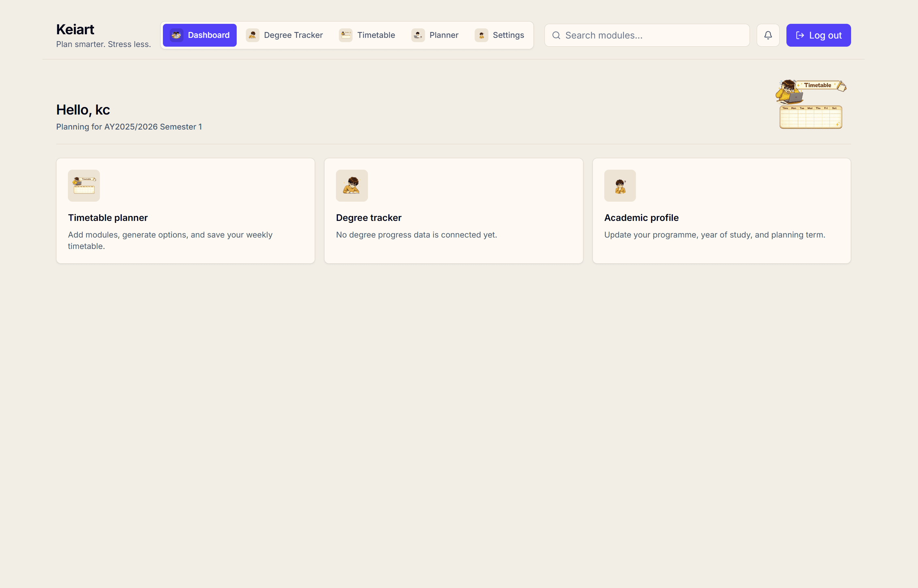Viewport: 918px width, 588px height.
Task: Click the Timetable nav icon
Action: pyautogui.click(x=346, y=35)
